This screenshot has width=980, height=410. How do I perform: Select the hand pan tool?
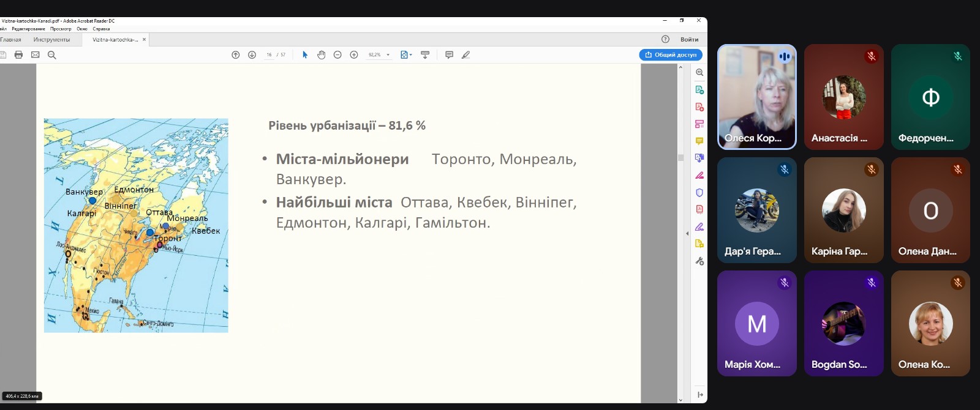click(x=321, y=55)
